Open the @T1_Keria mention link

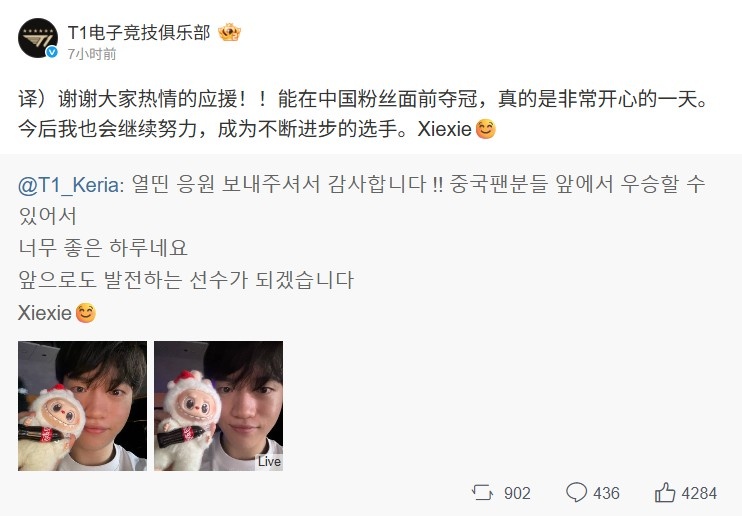pyautogui.click(x=71, y=185)
